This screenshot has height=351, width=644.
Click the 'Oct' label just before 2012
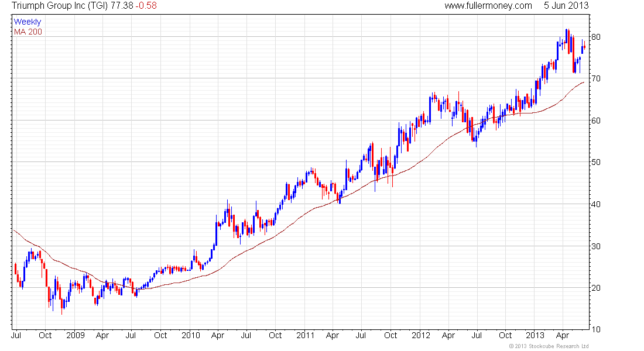coord(390,335)
